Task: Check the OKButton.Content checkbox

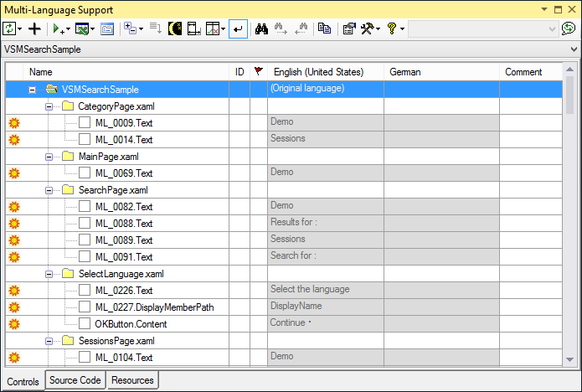Action: (x=85, y=324)
